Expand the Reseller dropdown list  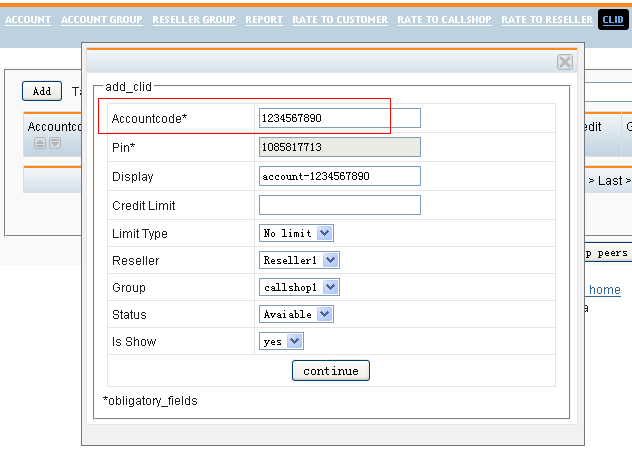[299, 260]
